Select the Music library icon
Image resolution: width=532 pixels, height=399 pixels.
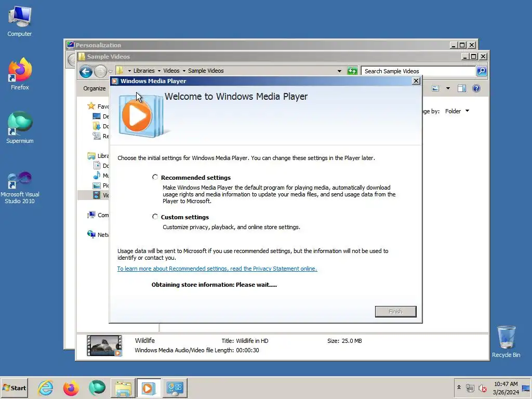click(97, 176)
